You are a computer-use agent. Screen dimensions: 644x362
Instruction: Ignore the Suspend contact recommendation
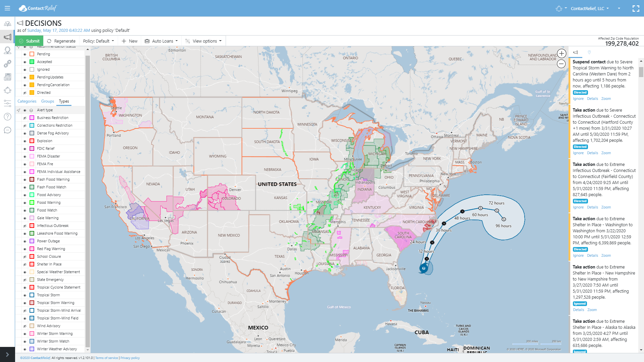pyautogui.click(x=578, y=99)
